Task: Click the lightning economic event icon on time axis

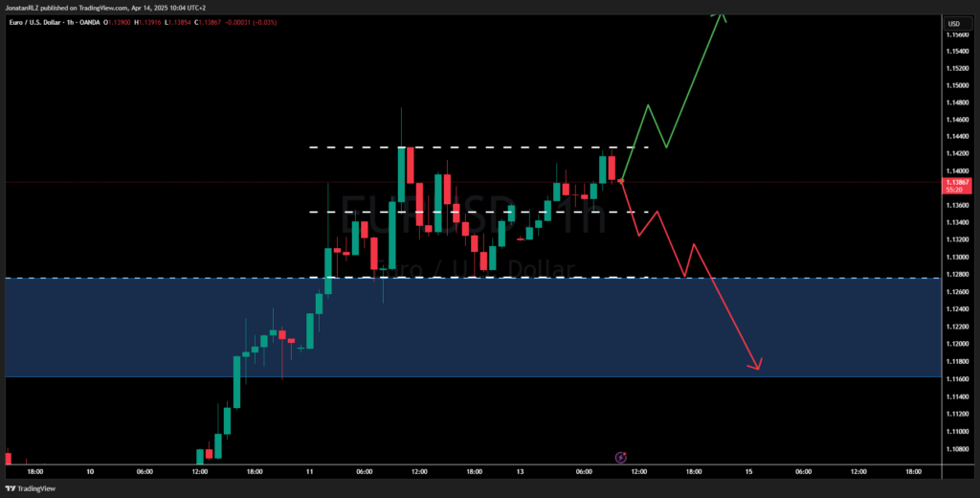Action: tap(620, 458)
